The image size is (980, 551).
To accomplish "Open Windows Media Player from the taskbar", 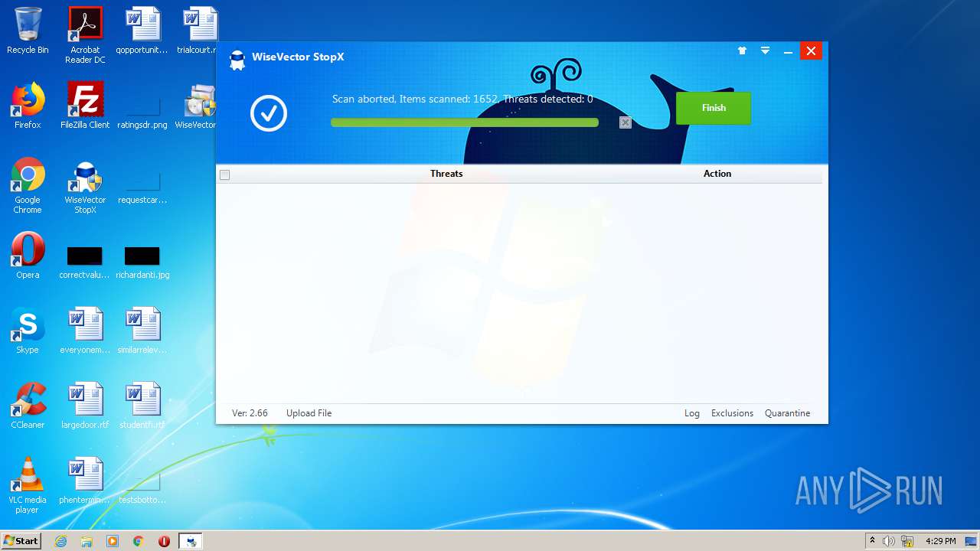I will [113, 541].
